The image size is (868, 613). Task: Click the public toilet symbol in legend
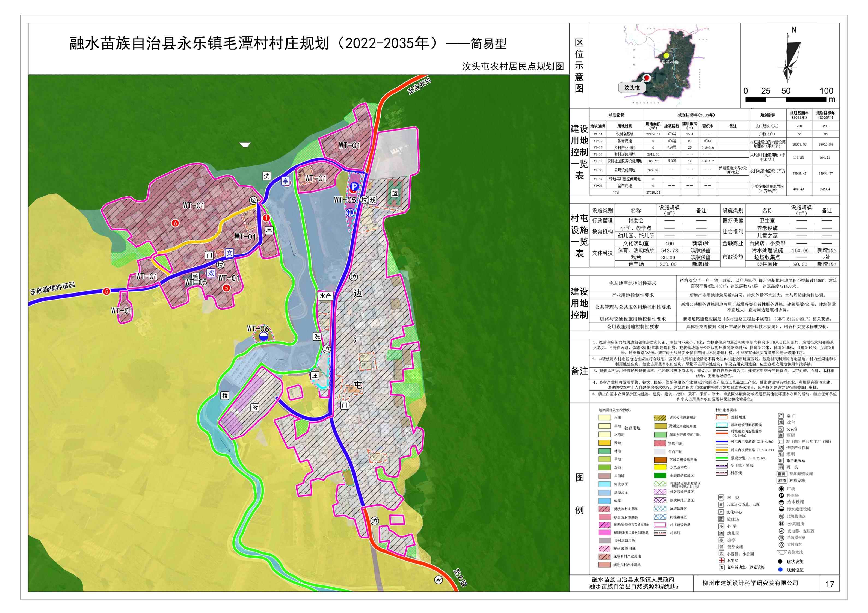[x=781, y=524]
